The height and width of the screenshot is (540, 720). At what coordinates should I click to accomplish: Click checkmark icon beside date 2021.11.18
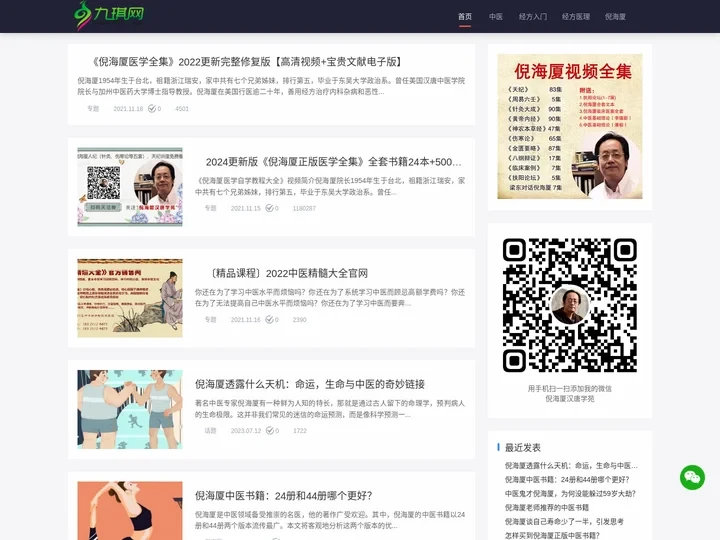[152, 109]
